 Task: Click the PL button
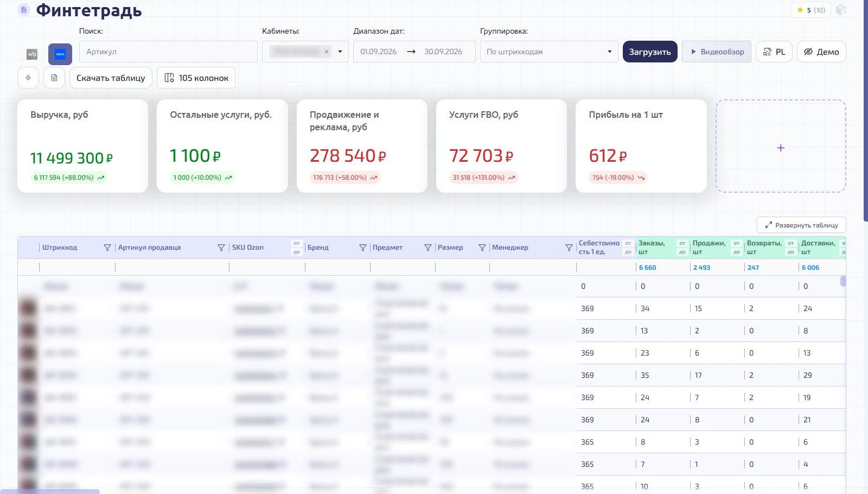pos(774,52)
